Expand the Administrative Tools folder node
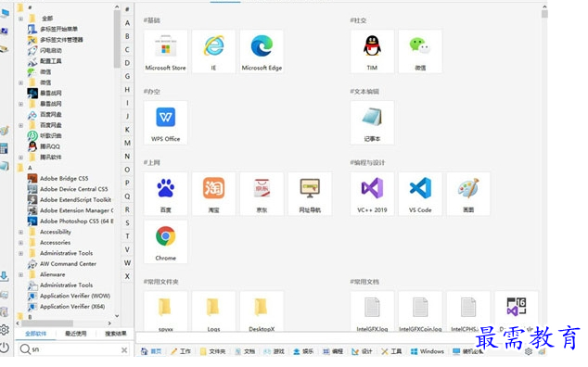 20,253
